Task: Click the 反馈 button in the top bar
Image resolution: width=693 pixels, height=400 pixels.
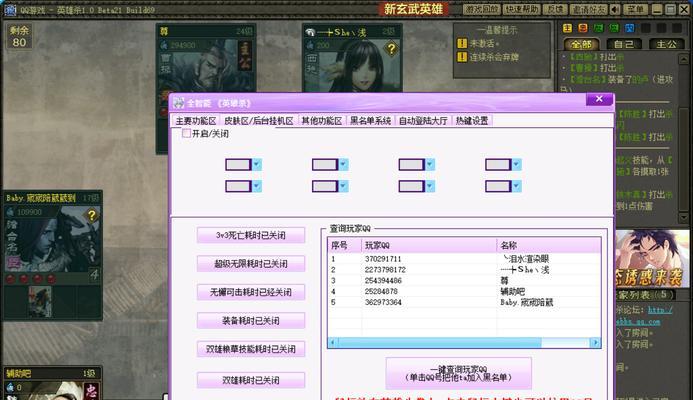Action: [x=555, y=9]
